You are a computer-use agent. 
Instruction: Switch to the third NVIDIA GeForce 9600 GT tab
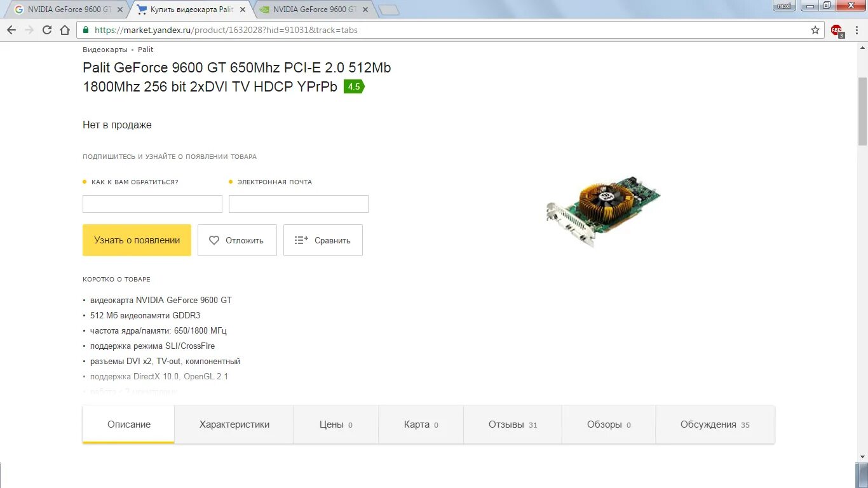tap(315, 10)
